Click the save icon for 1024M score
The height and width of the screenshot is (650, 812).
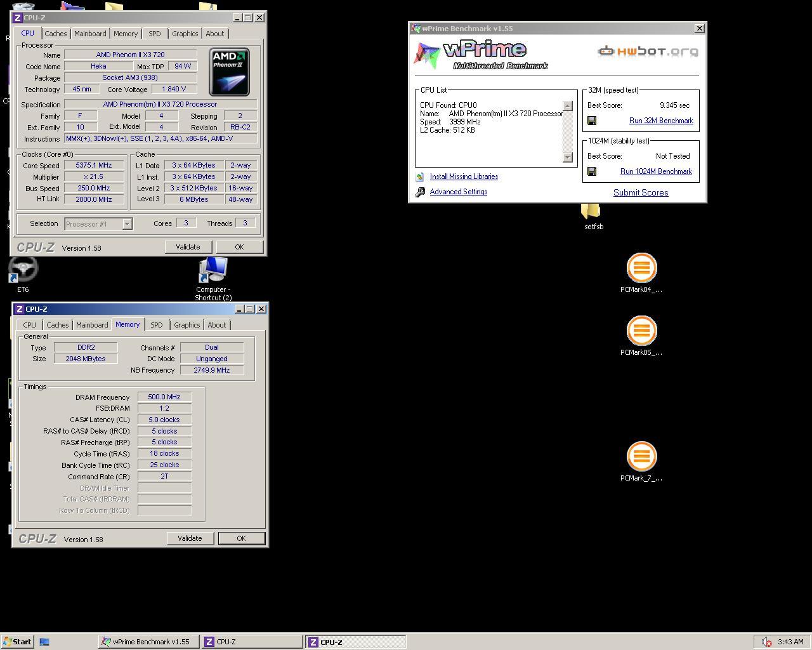tap(592, 171)
